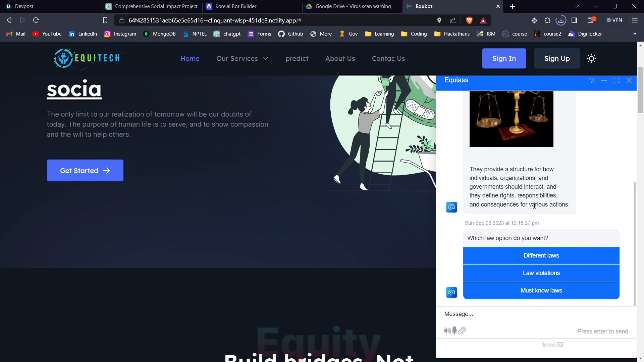The image size is (644, 362).
Task: Expand the Our Services dropdown
Action: tap(242, 59)
